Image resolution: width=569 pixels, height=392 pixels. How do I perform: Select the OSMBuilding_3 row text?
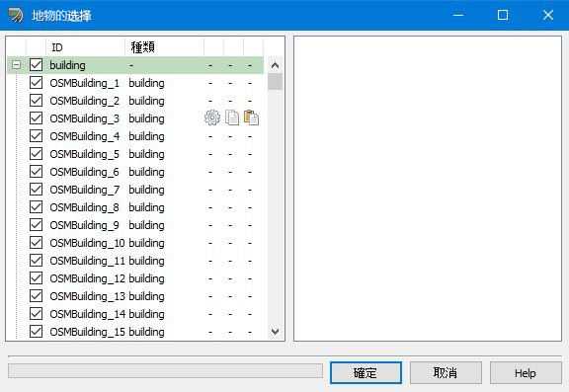(x=85, y=118)
